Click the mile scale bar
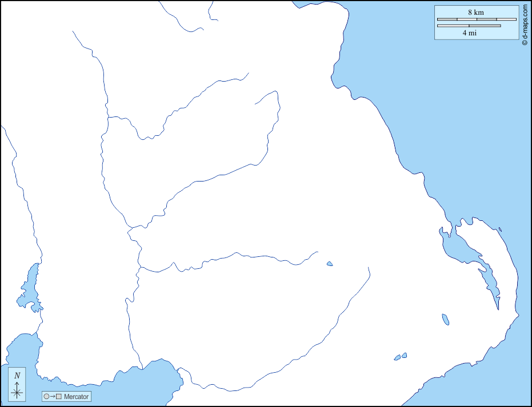Image resolution: width=532 pixels, height=407 pixels. 469,26
